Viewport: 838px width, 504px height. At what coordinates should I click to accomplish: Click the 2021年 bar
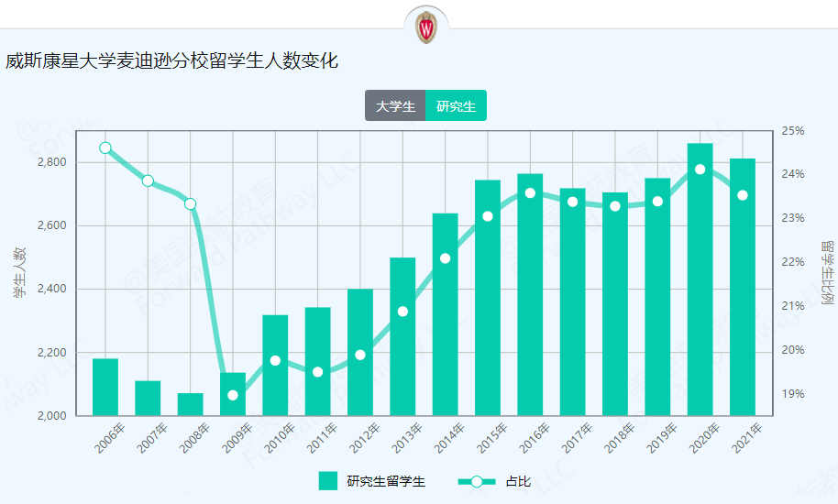tap(743, 287)
